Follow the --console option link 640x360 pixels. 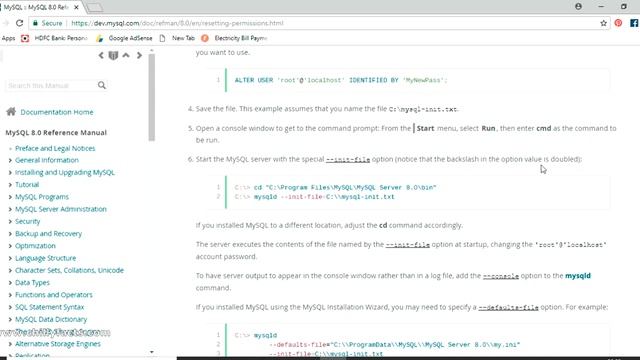pos(501,276)
